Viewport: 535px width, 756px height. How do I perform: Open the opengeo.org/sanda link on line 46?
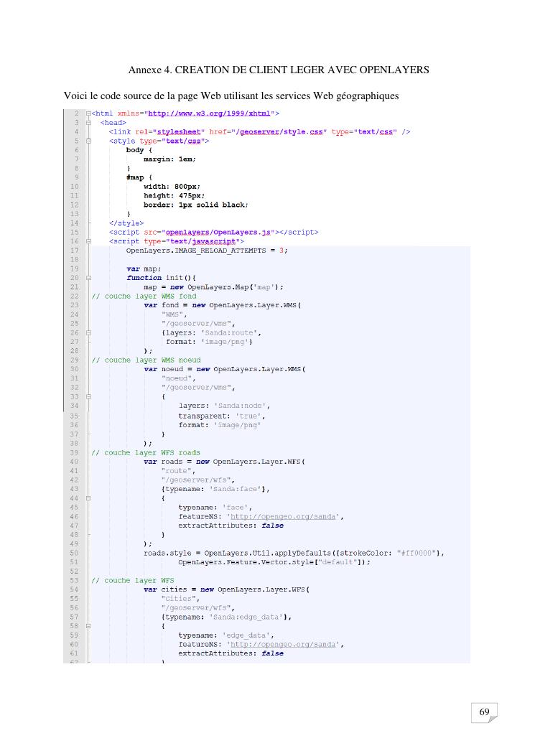[x=285, y=515]
